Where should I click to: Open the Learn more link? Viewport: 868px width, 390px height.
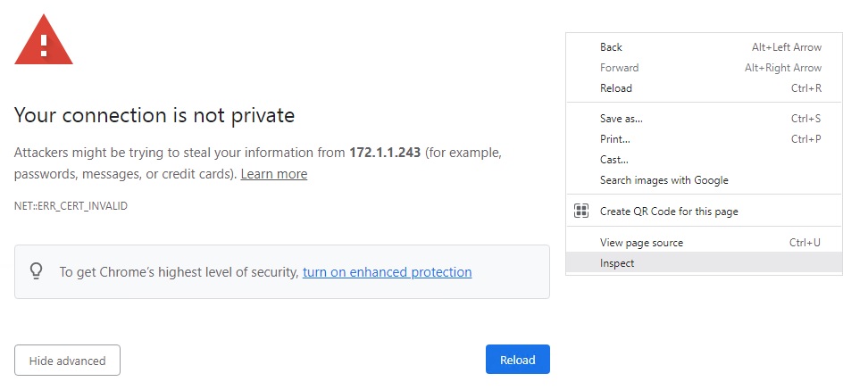tap(274, 174)
